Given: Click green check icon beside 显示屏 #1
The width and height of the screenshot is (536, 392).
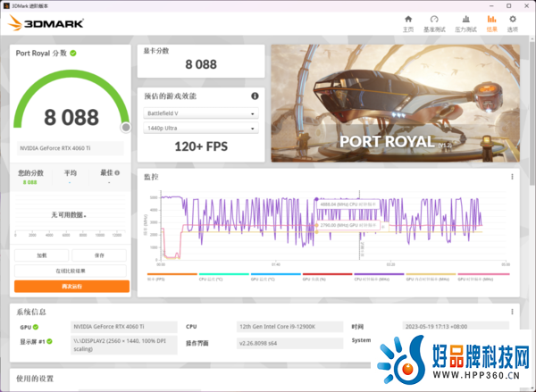Looking at the screenshot, I should 49,341.
